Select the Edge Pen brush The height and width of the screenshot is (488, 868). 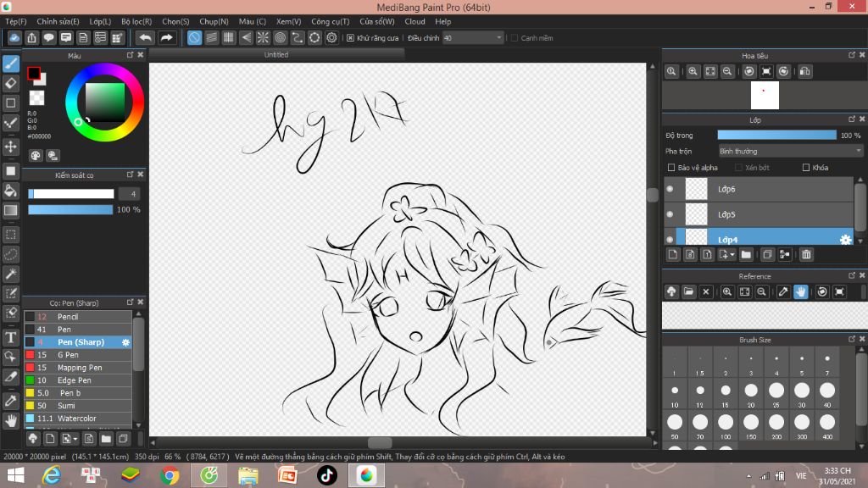click(78, 380)
